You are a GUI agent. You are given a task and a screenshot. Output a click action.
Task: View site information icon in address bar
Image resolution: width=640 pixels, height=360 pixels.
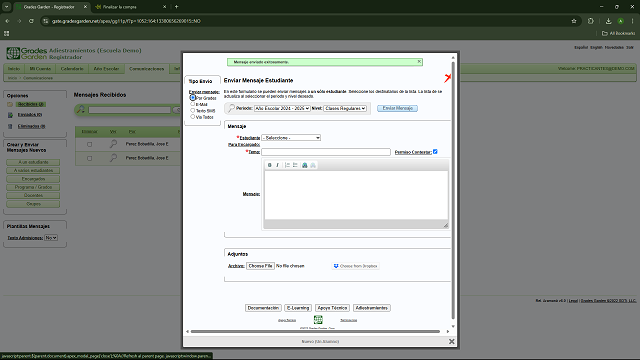pos(46,21)
